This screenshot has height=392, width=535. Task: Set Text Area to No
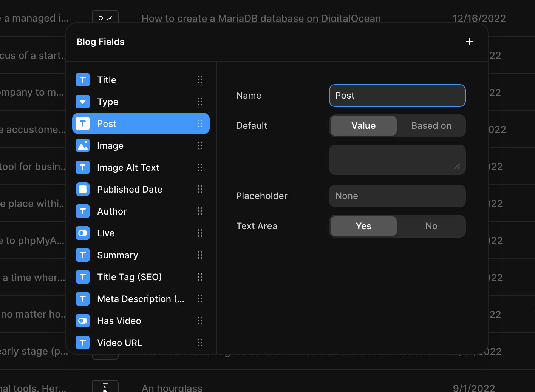click(431, 226)
